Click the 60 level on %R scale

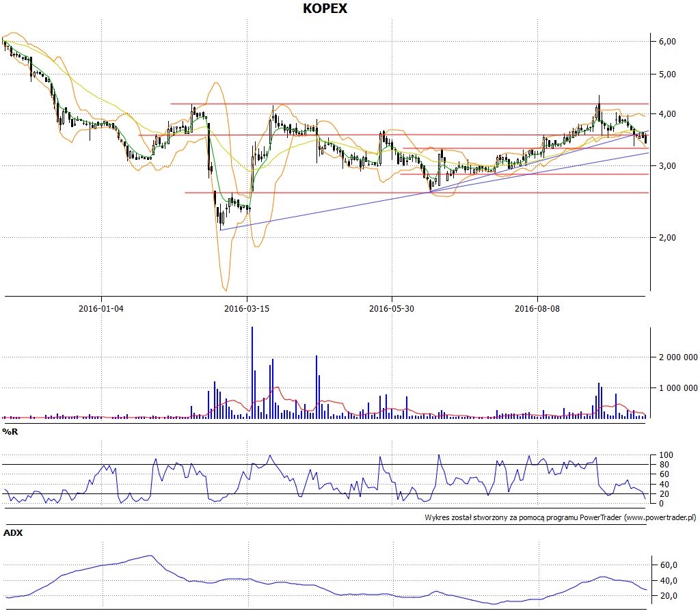coord(664,474)
